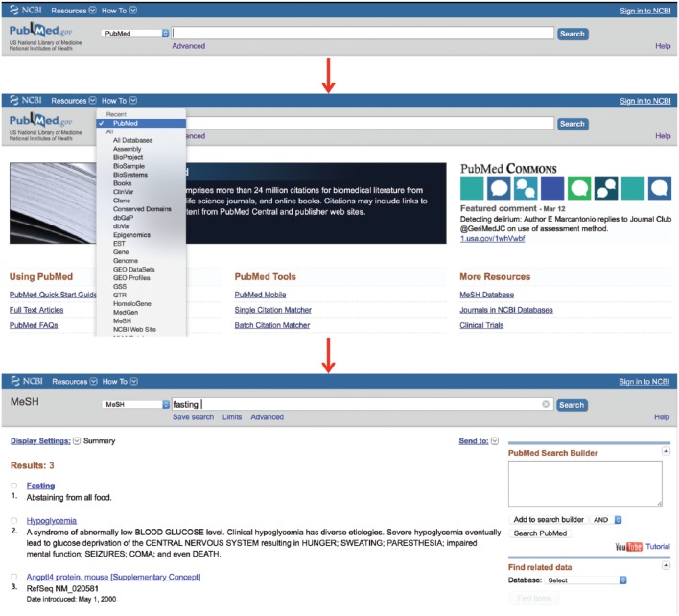Choose Conserved Domains from the list

pyautogui.click(x=142, y=209)
